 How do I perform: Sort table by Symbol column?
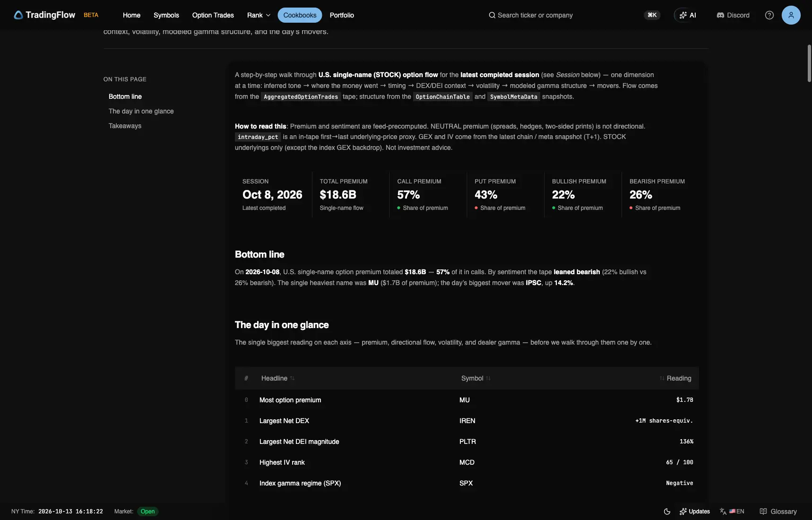tap(475, 378)
